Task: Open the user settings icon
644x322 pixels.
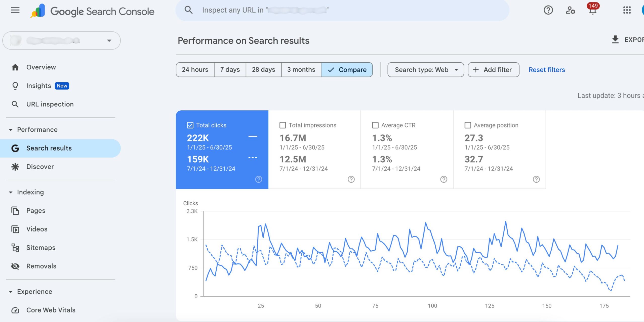Action: (x=570, y=10)
